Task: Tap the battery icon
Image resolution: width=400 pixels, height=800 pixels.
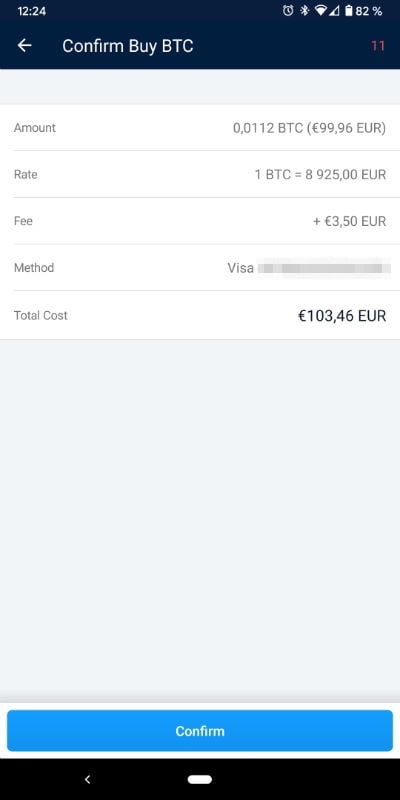Action: pyautogui.click(x=349, y=11)
